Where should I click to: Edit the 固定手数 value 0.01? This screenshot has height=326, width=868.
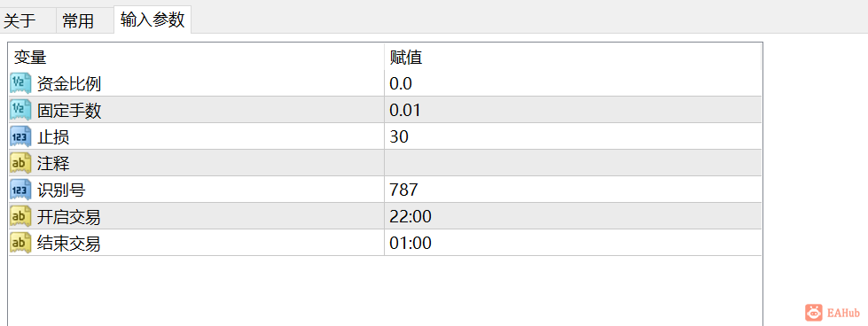573,110
